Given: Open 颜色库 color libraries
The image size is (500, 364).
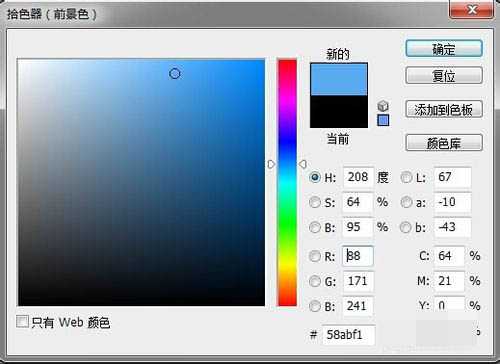Looking at the screenshot, I should 444,143.
